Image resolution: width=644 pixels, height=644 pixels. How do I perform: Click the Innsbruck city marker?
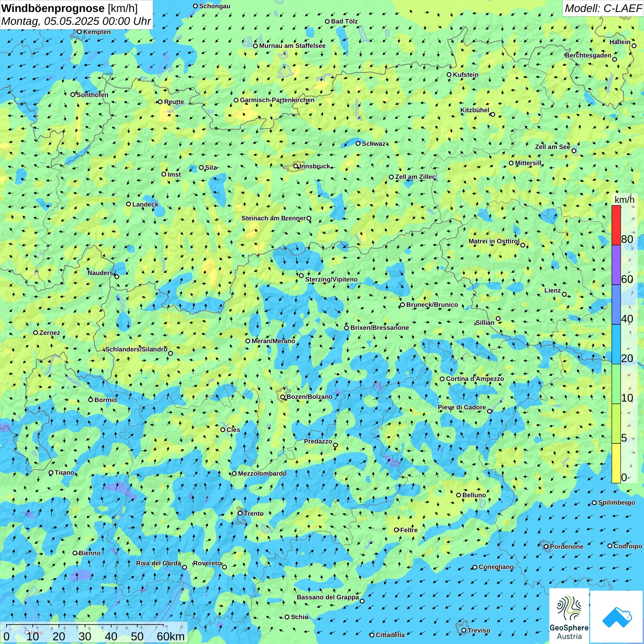coord(296,166)
